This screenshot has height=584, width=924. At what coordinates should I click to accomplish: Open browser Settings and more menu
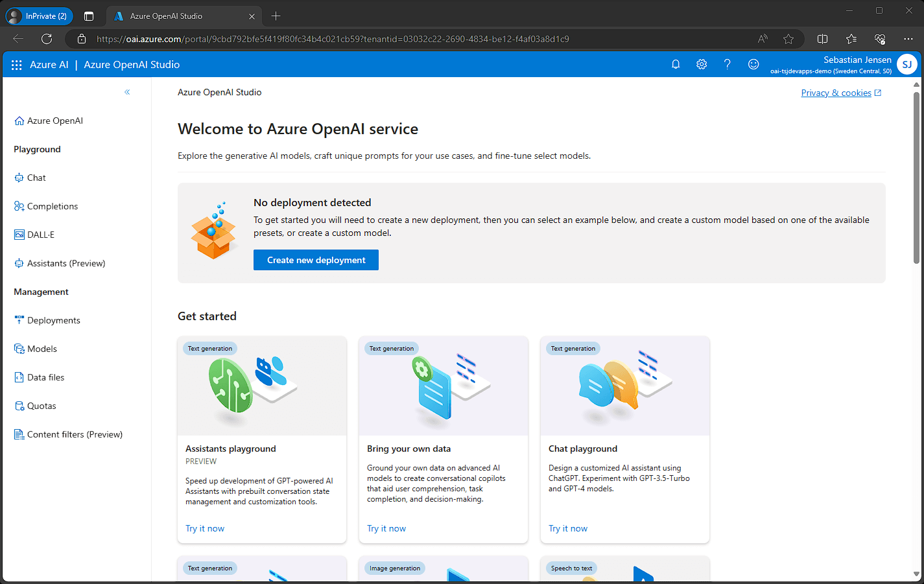point(908,39)
